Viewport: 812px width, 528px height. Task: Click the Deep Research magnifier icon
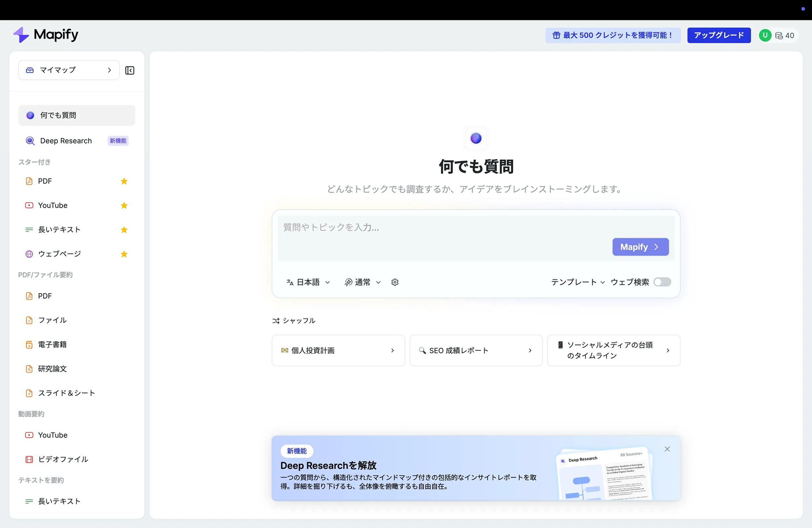click(x=30, y=141)
